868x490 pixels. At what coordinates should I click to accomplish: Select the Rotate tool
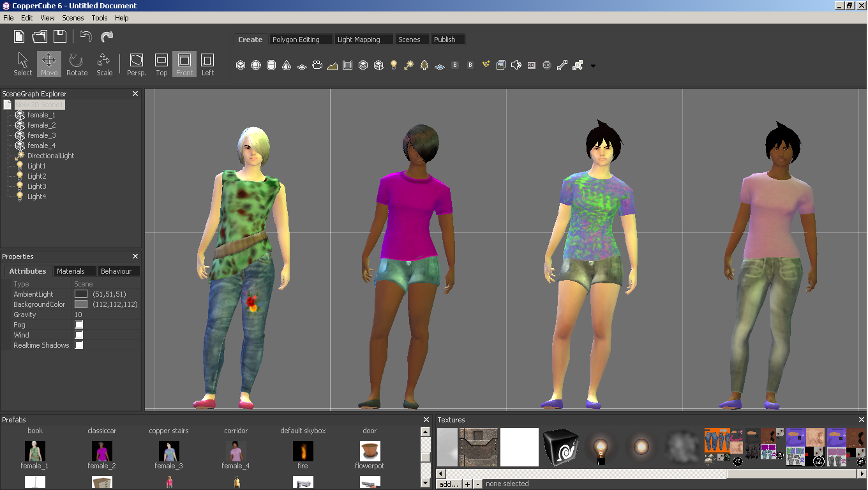[77, 64]
